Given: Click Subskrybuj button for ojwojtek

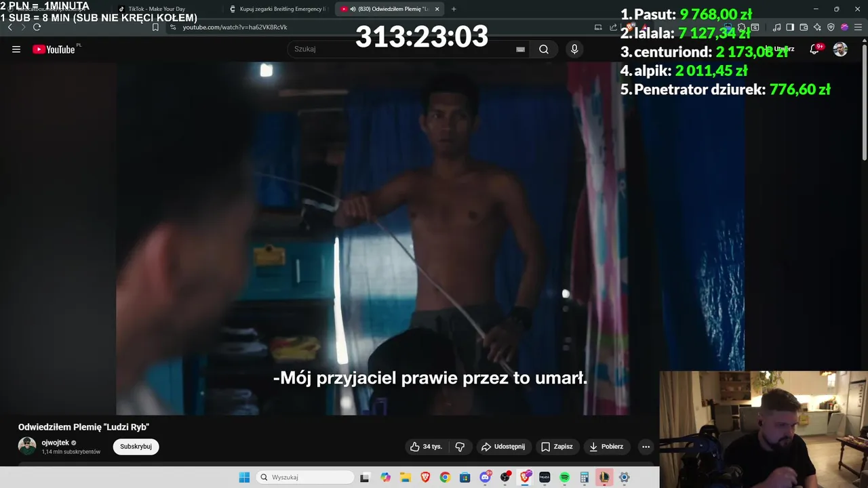Looking at the screenshot, I should [x=136, y=447].
